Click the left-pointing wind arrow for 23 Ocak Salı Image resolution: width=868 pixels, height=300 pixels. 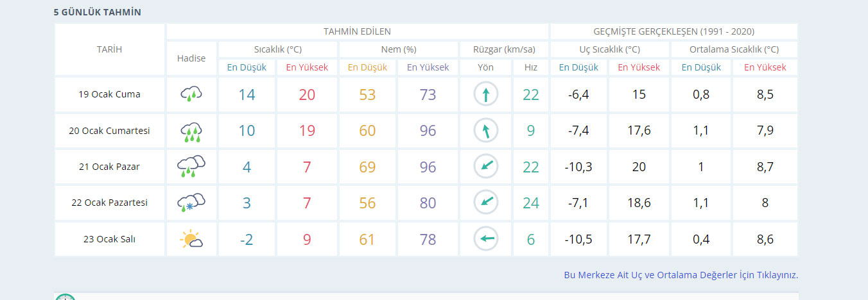pyautogui.click(x=486, y=240)
